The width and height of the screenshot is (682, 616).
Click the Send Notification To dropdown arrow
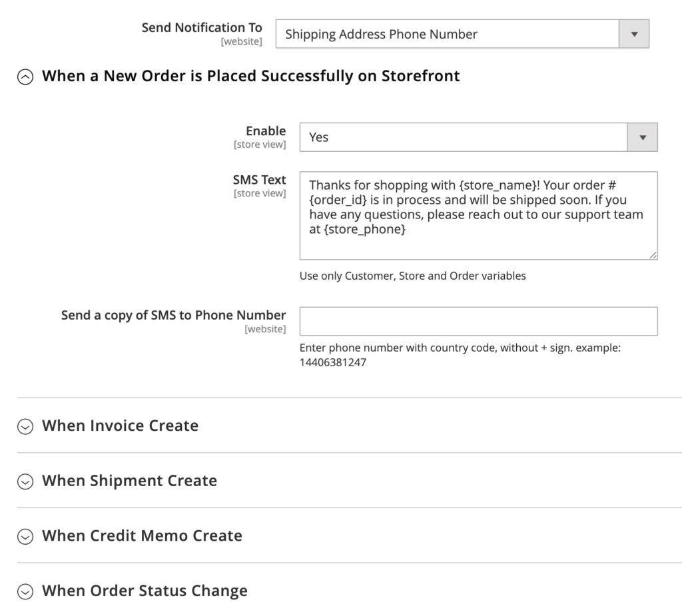pyautogui.click(x=634, y=34)
